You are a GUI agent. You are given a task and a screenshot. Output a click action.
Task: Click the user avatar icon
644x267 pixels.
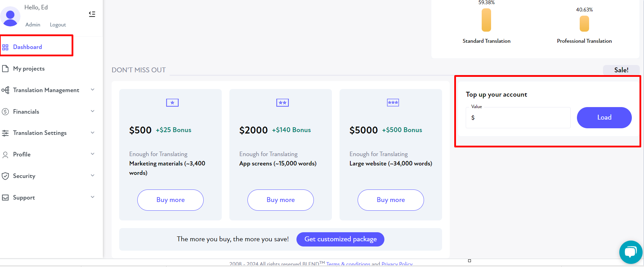click(x=10, y=16)
